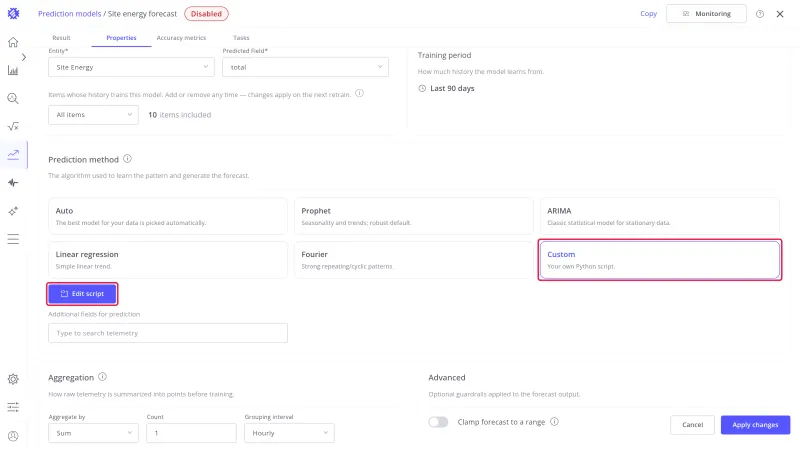
Task: Switch to the Properties tab
Action: (121, 38)
